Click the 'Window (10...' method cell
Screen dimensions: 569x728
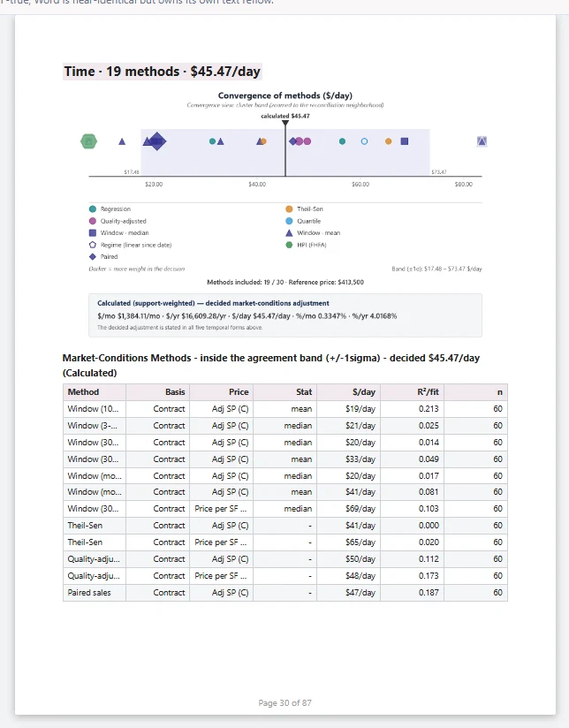click(x=95, y=408)
